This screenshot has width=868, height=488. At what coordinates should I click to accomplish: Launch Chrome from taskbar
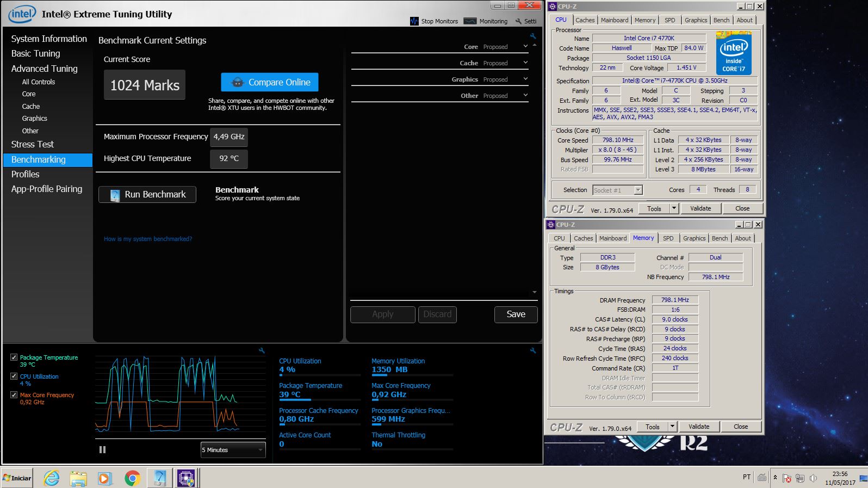pos(132,478)
